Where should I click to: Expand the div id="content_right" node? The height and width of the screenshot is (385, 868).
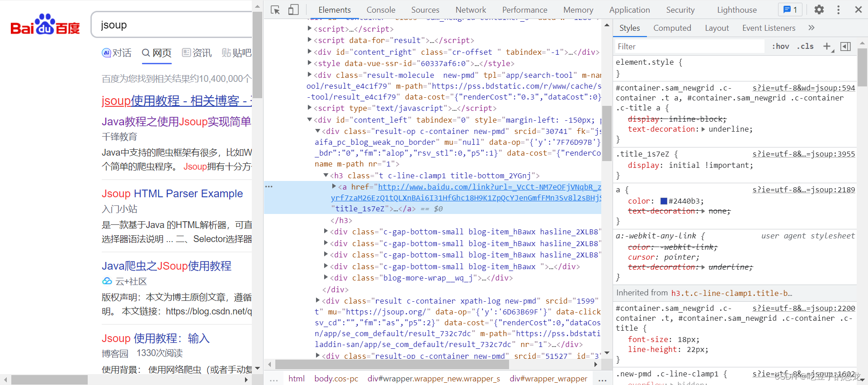[x=310, y=52]
